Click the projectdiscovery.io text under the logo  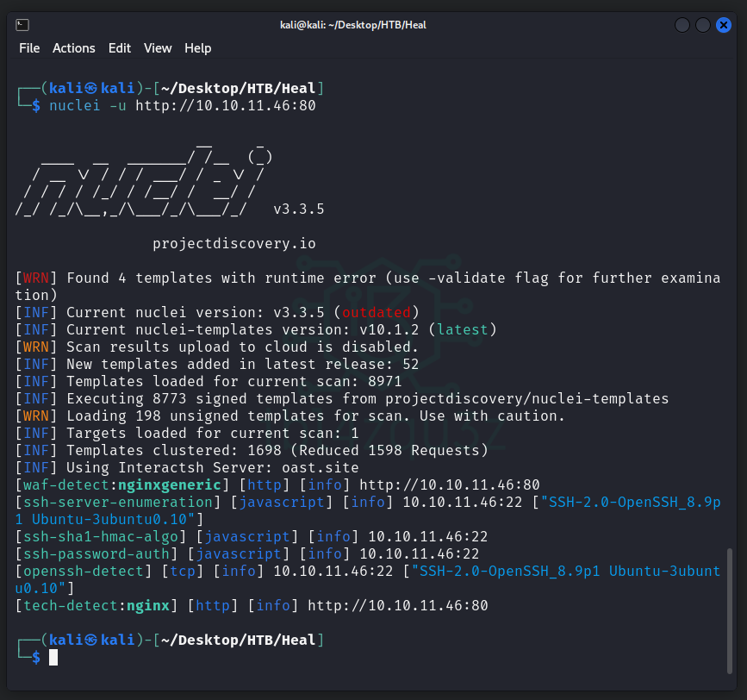(x=233, y=244)
